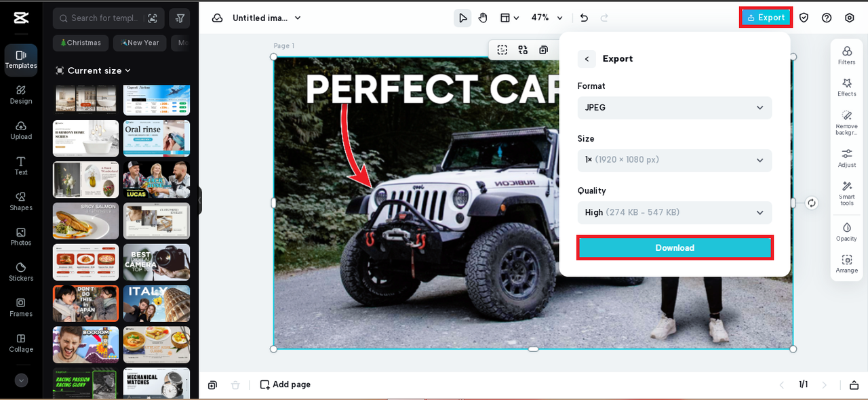Image resolution: width=868 pixels, height=400 pixels.
Task: Open the Quality High dropdown
Action: [x=675, y=212]
